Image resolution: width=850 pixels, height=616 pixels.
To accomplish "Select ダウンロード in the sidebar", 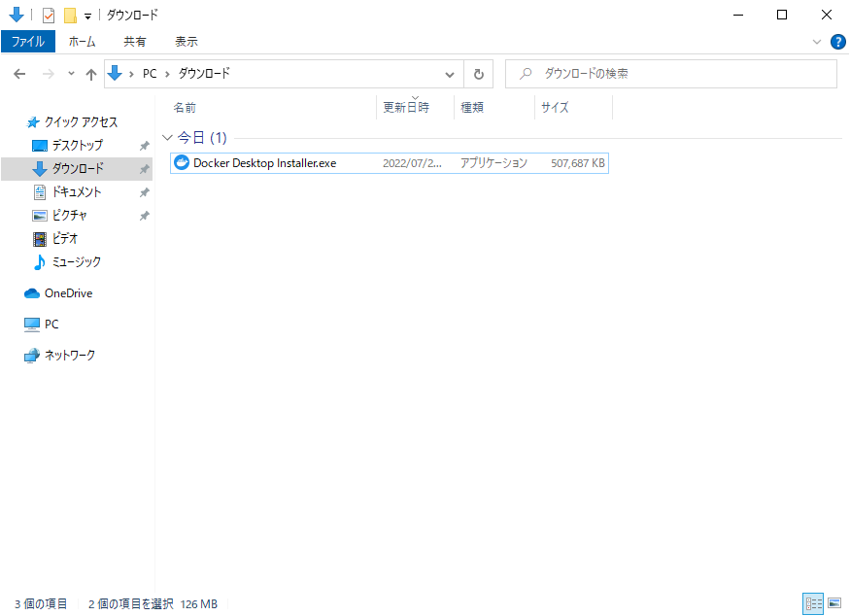I will (78, 169).
